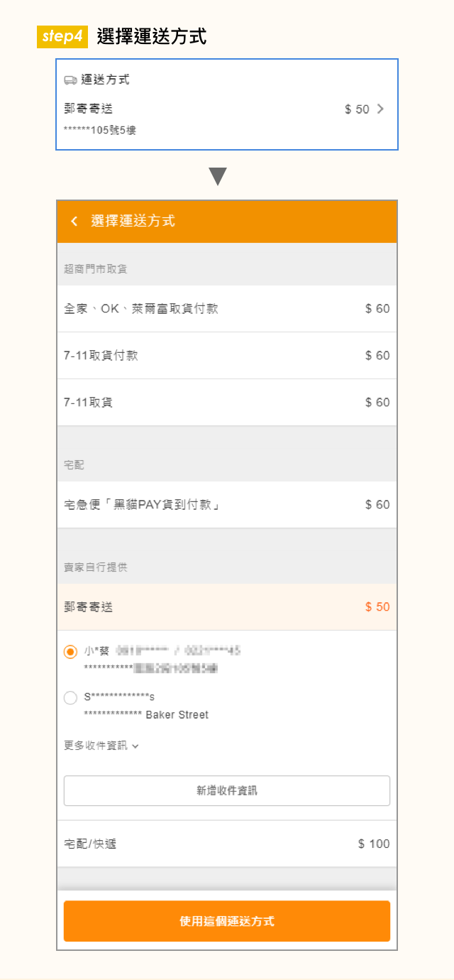Screen dimensions: 454x980
Task: Click the step4 yellow badge
Action: pos(62,37)
